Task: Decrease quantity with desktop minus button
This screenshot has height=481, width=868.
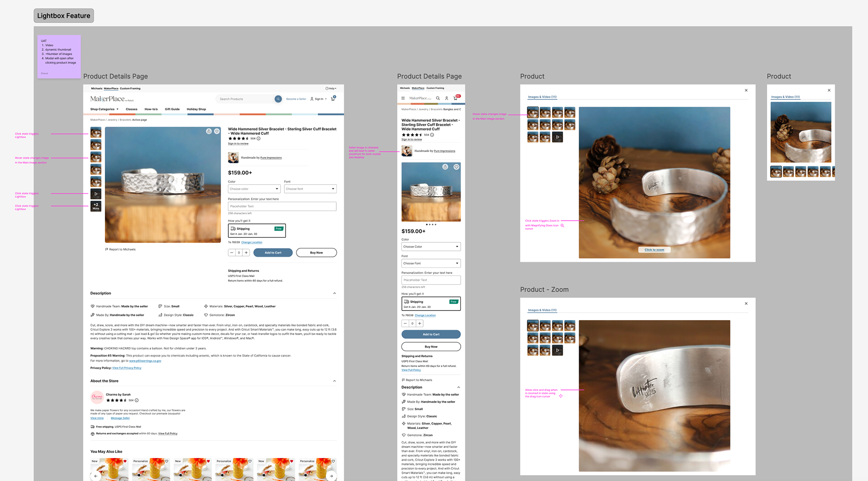Action: point(231,253)
